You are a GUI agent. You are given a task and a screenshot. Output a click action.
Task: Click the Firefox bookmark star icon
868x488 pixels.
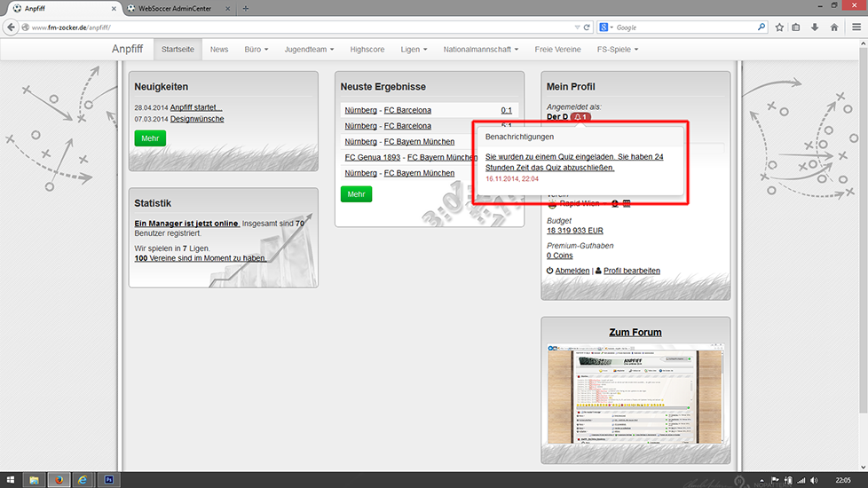pyautogui.click(x=778, y=28)
